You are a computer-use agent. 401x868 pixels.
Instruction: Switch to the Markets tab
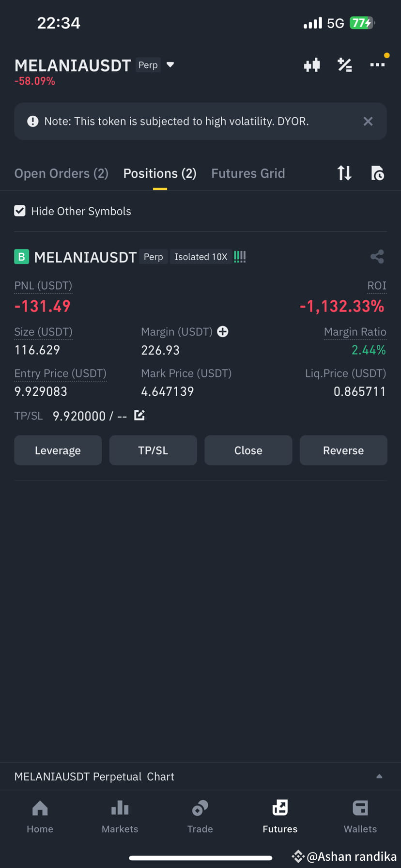click(120, 816)
